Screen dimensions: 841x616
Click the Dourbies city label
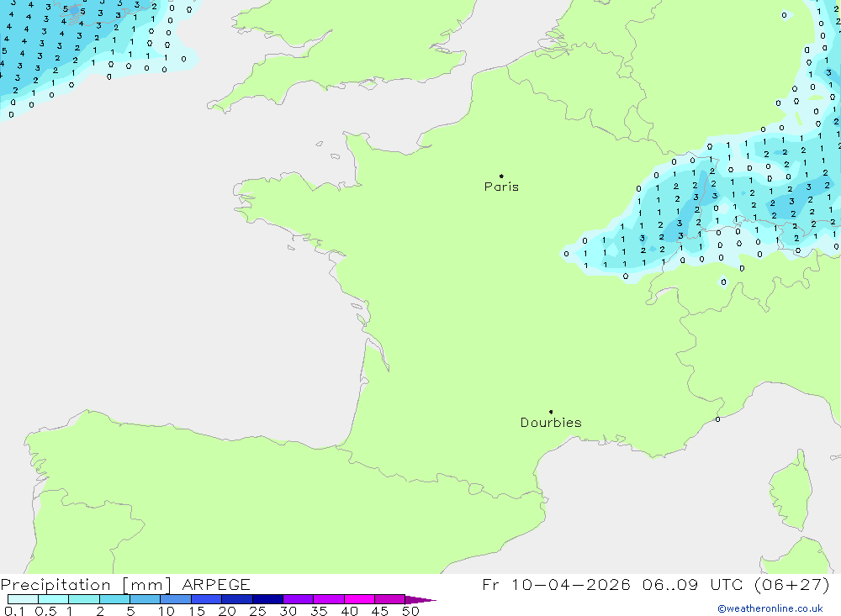click(x=551, y=423)
